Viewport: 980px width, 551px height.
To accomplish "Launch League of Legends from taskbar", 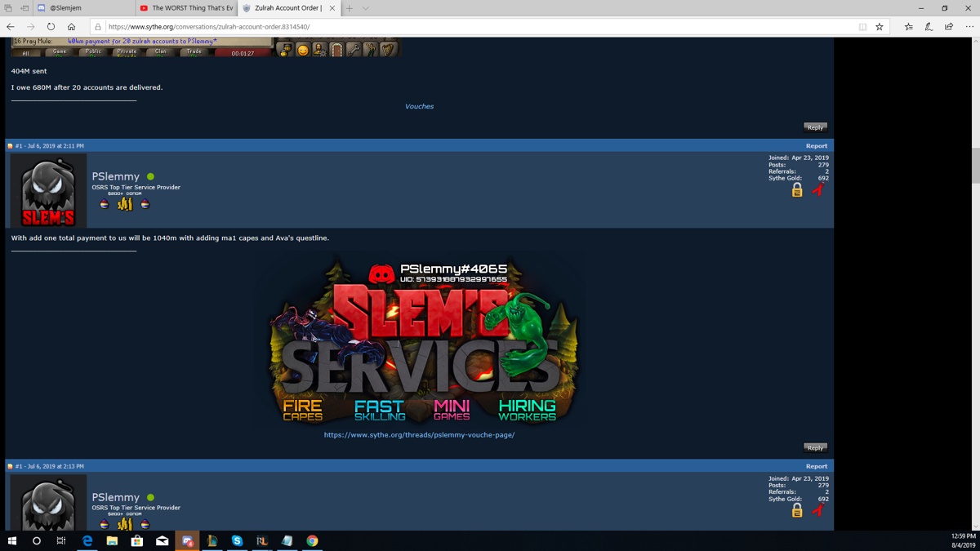I will [212, 540].
